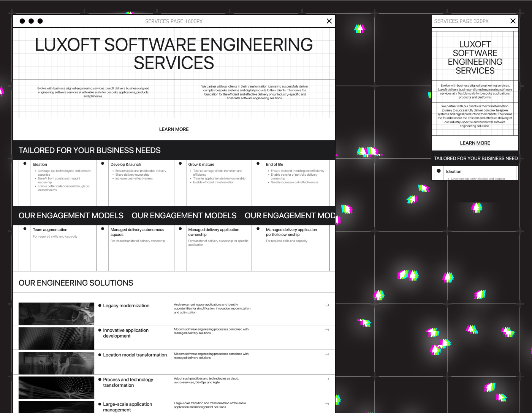Select the bullet beside Team augmentation
Viewport: 532px width, 413px height.
[25, 228]
